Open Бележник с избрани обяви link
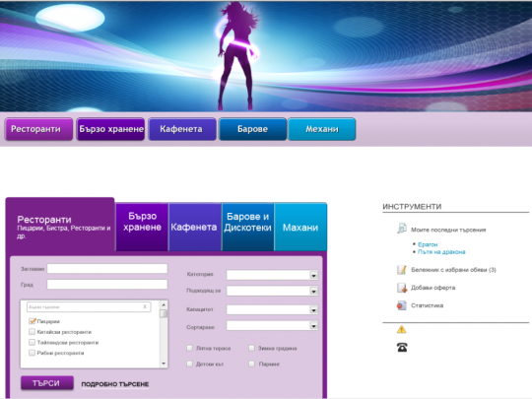This screenshot has height=399, width=532. [453, 270]
